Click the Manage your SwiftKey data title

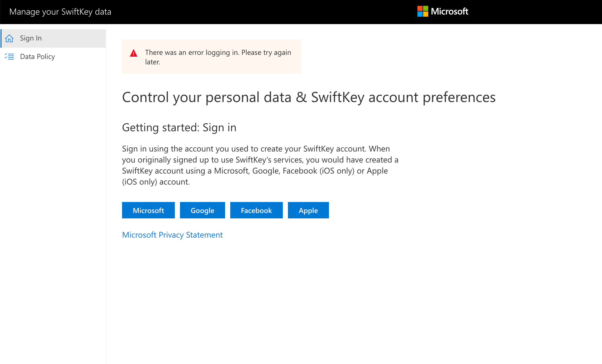click(x=60, y=12)
